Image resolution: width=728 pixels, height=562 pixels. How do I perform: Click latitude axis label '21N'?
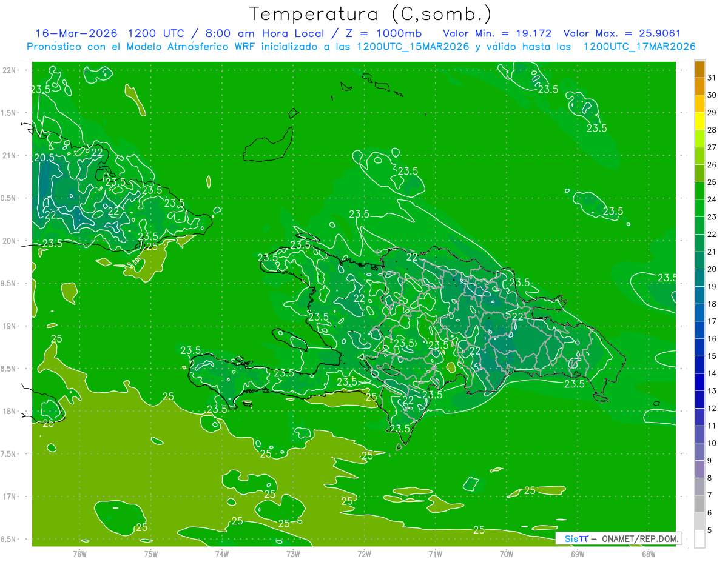pos(10,155)
